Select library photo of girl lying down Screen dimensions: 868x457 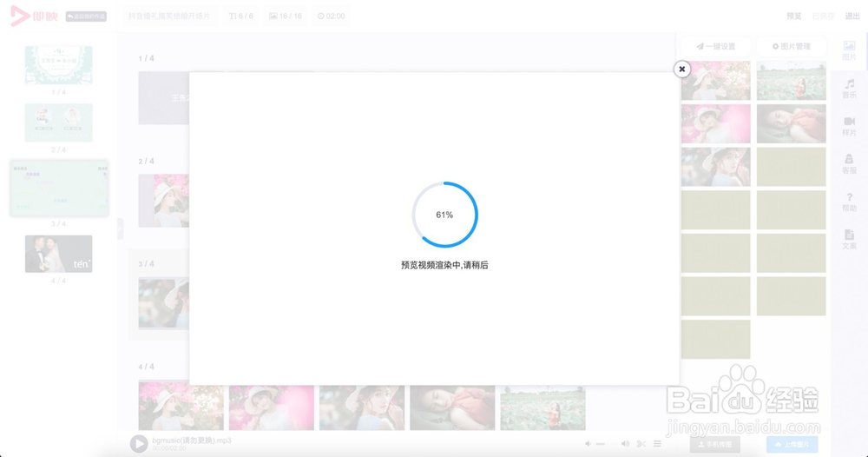[791, 123]
